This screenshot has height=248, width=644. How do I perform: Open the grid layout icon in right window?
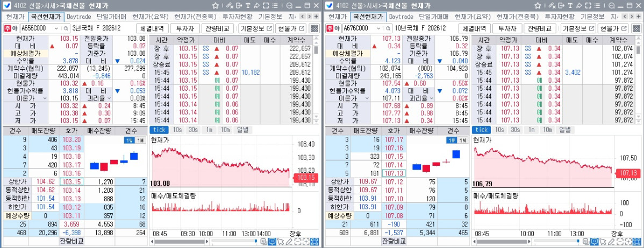tap(636, 28)
